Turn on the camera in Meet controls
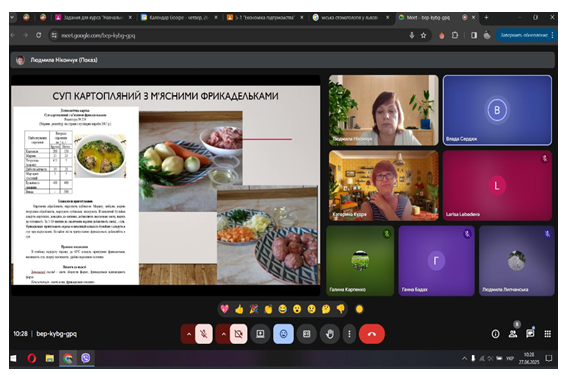Viewport: 565px width, 375px height. tap(239, 334)
